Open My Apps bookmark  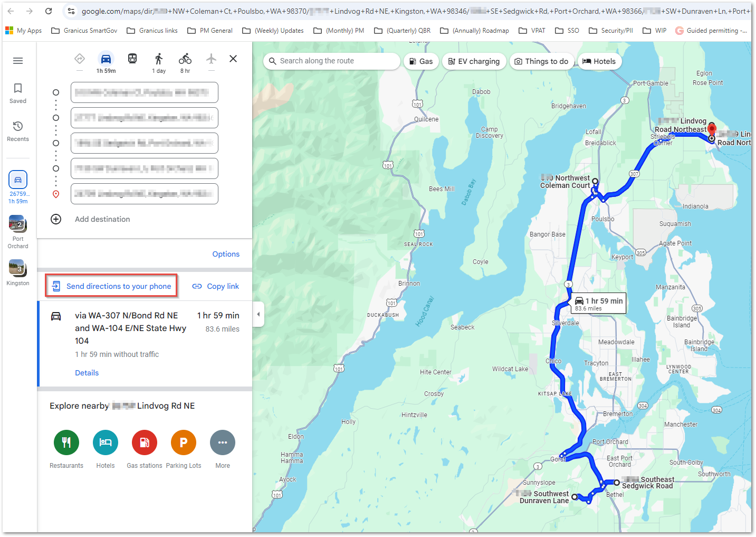(x=24, y=31)
